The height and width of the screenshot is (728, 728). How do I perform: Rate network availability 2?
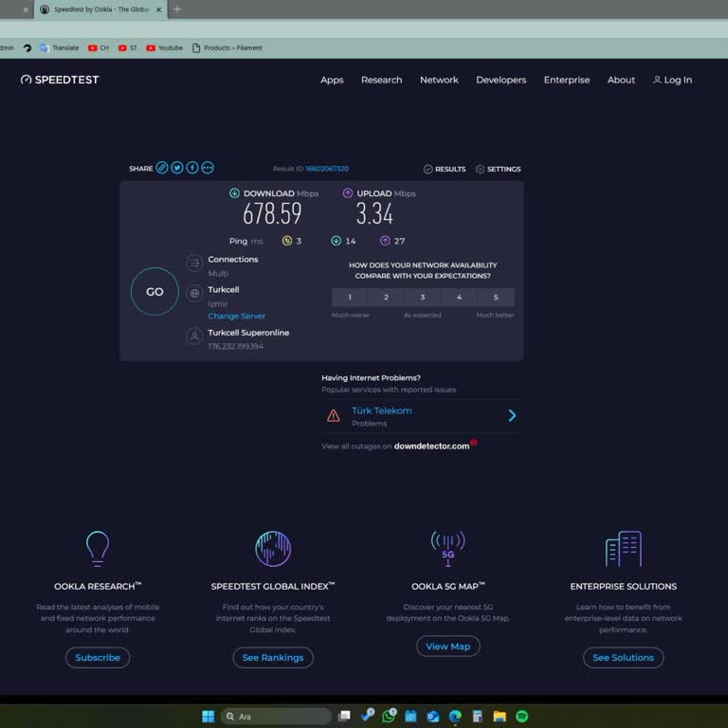tap(386, 297)
